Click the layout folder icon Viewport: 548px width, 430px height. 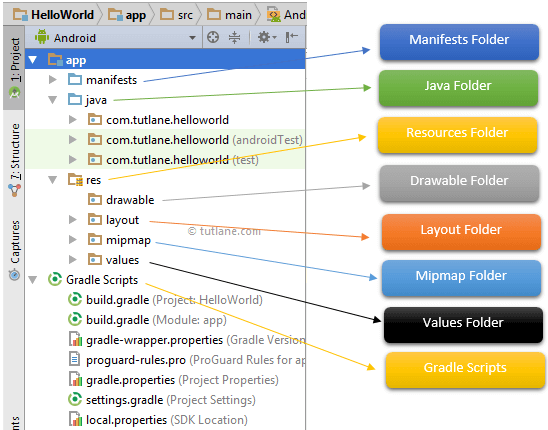click(95, 219)
